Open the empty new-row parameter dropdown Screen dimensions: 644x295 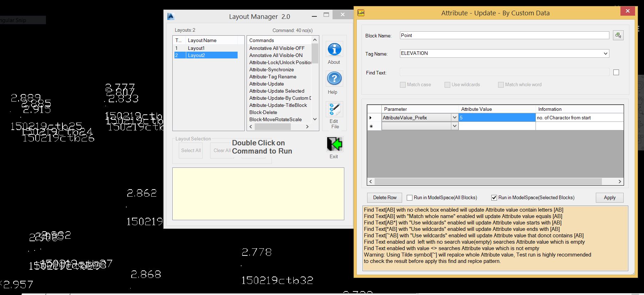pos(455,126)
